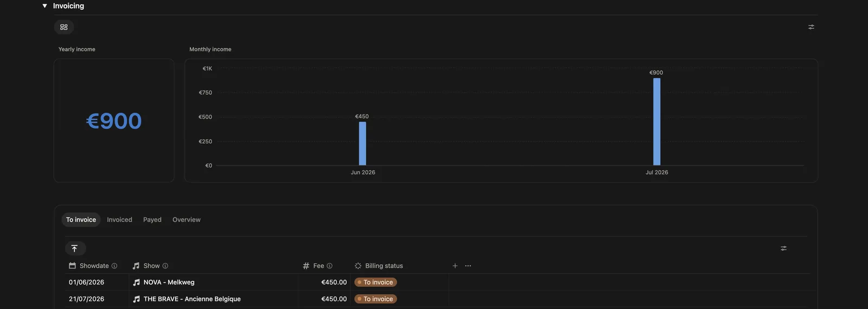Click the Monthly income chart title

(210, 49)
